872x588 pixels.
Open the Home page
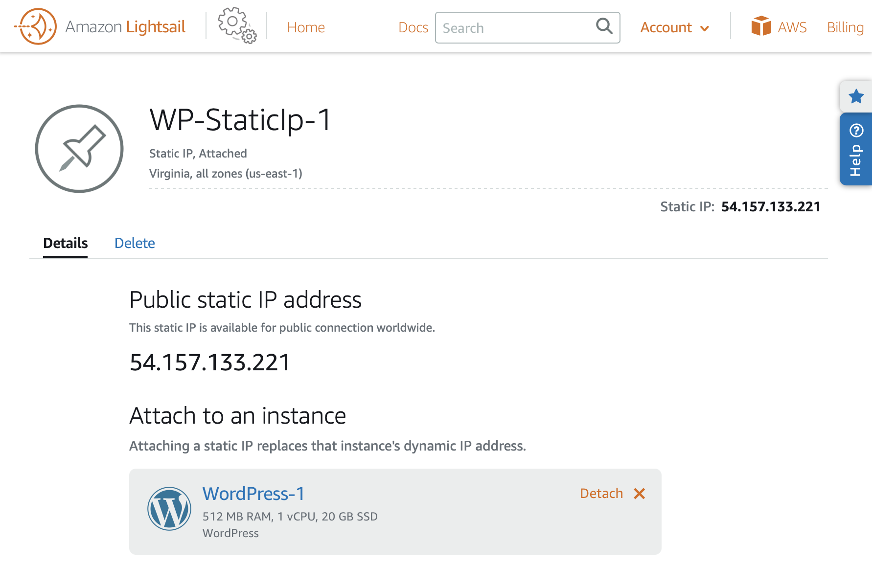click(x=306, y=27)
